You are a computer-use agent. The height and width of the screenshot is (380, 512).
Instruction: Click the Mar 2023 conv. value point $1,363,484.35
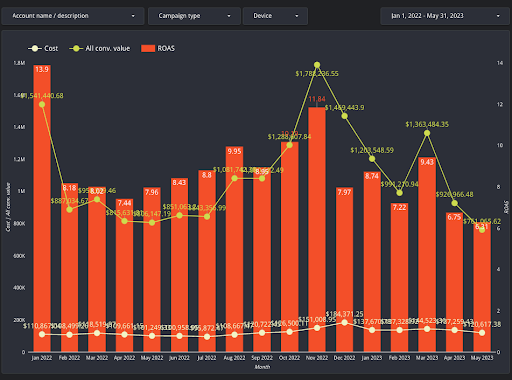point(427,133)
